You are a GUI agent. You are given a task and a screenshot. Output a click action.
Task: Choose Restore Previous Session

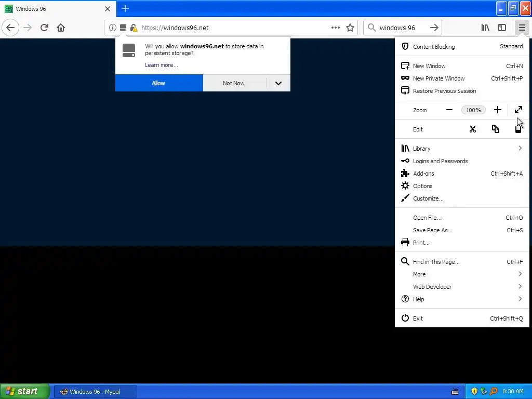(462, 91)
